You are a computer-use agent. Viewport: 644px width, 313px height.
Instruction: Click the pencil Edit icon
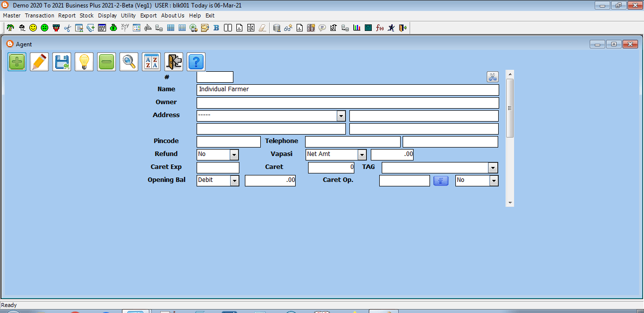[39, 62]
